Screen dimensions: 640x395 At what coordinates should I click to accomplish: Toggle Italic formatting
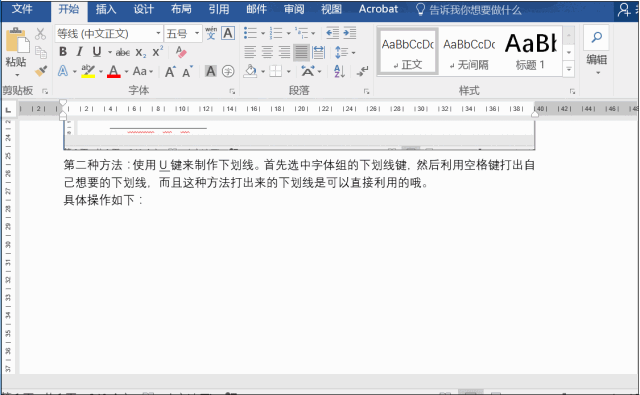click(x=80, y=51)
